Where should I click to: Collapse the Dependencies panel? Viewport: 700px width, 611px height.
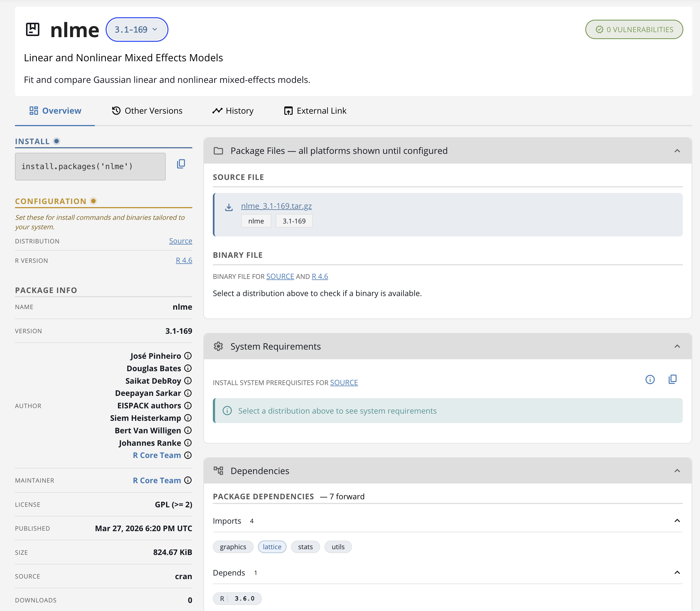click(677, 471)
